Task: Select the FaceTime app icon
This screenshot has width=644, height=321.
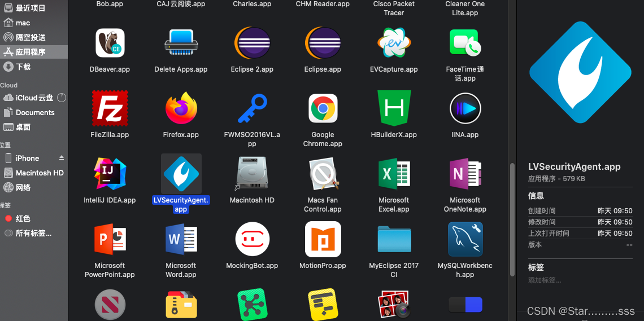Action: 465,43
